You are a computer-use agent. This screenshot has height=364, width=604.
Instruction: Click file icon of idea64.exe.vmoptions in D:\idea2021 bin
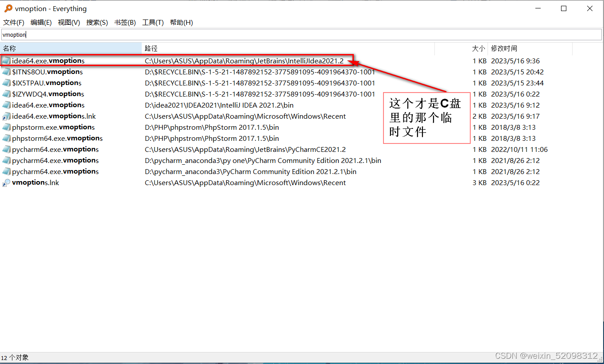6,105
